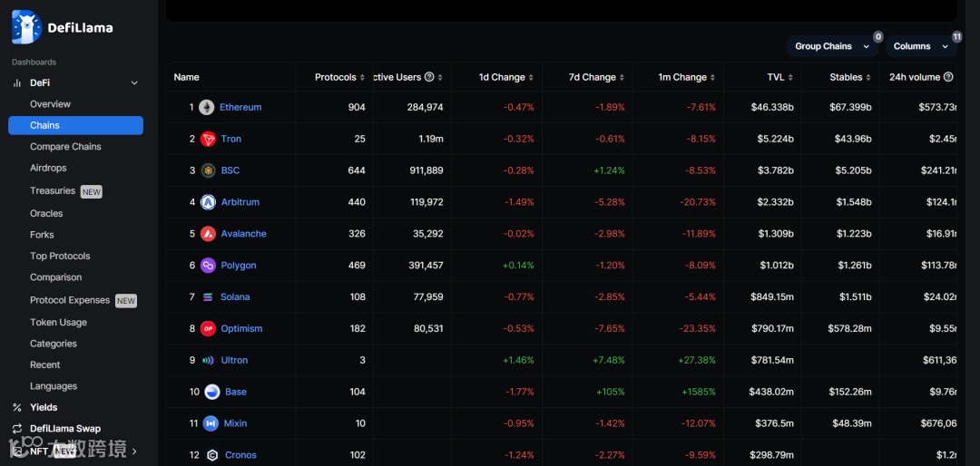Click the Mixin chain icon
The image size is (980, 466).
coord(211,423)
